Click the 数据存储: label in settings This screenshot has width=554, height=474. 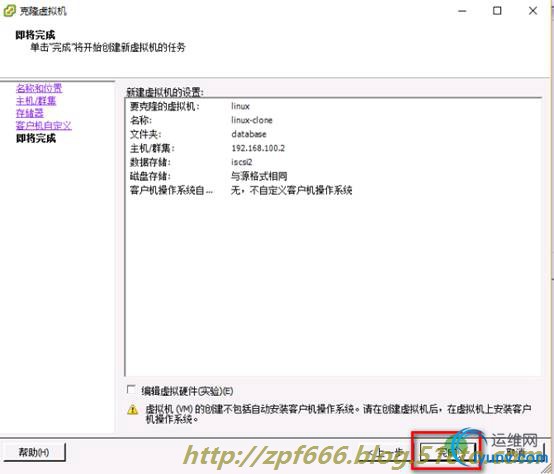click(150, 162)
